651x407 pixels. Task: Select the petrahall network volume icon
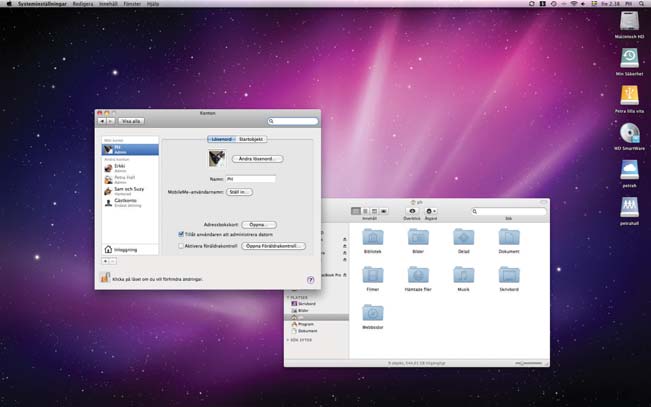(x=629, y=207)
